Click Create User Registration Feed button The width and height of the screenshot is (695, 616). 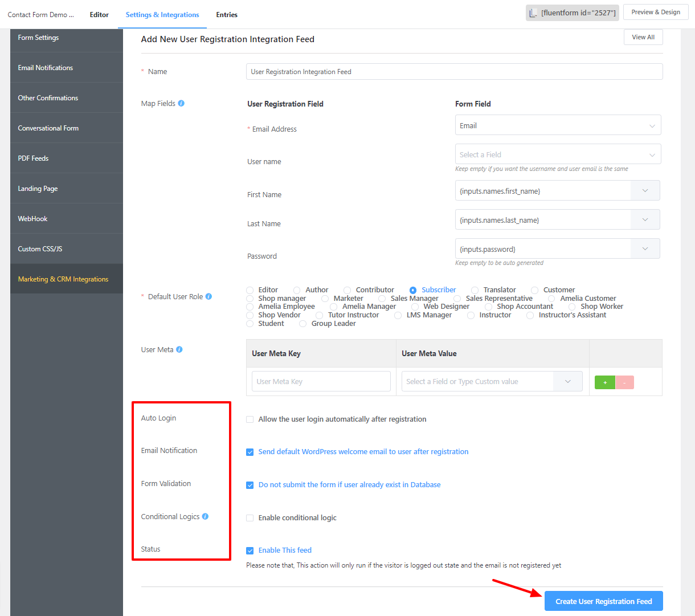click(604, 601)
